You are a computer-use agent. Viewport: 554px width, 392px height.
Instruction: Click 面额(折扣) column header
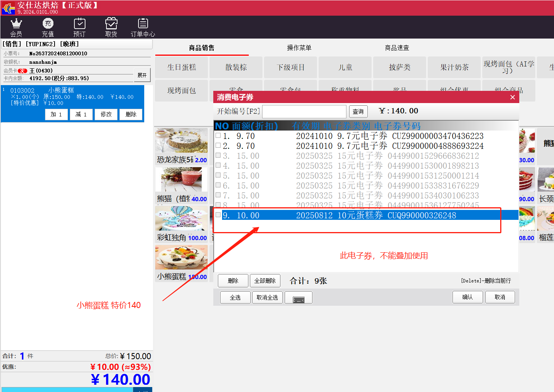pyautogui.click(x=254, y=126)
